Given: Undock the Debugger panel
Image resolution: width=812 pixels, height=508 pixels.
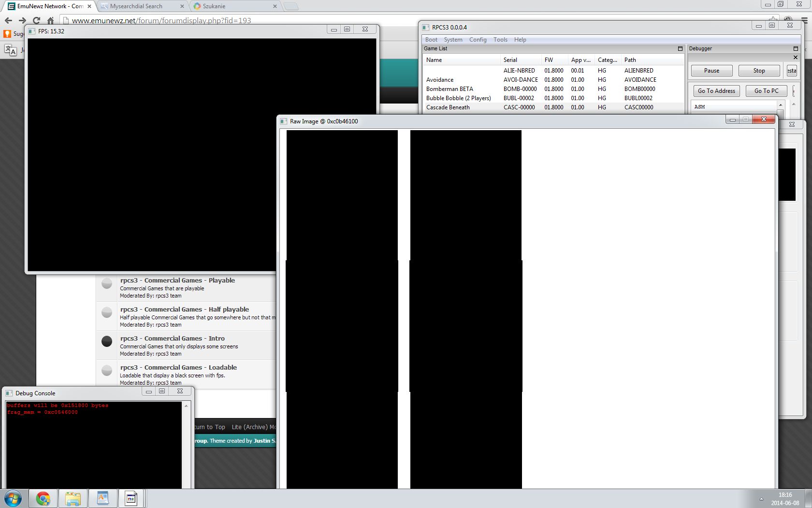Looking at the screenshot, I should 796,49.
